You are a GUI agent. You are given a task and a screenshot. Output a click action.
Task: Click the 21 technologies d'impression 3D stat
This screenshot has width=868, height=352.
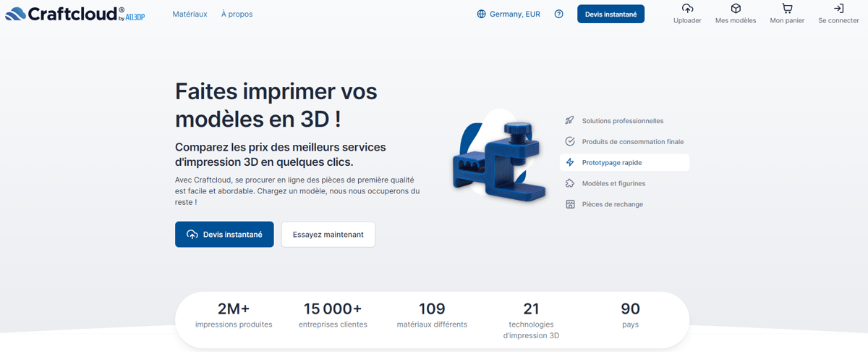pos(531,320)
